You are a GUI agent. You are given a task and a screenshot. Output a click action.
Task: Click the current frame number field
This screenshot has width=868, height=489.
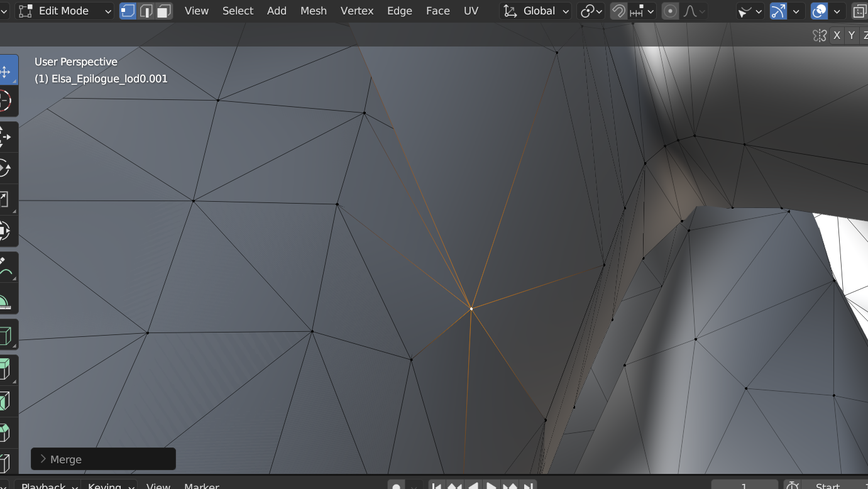click(x=744, y=485)
